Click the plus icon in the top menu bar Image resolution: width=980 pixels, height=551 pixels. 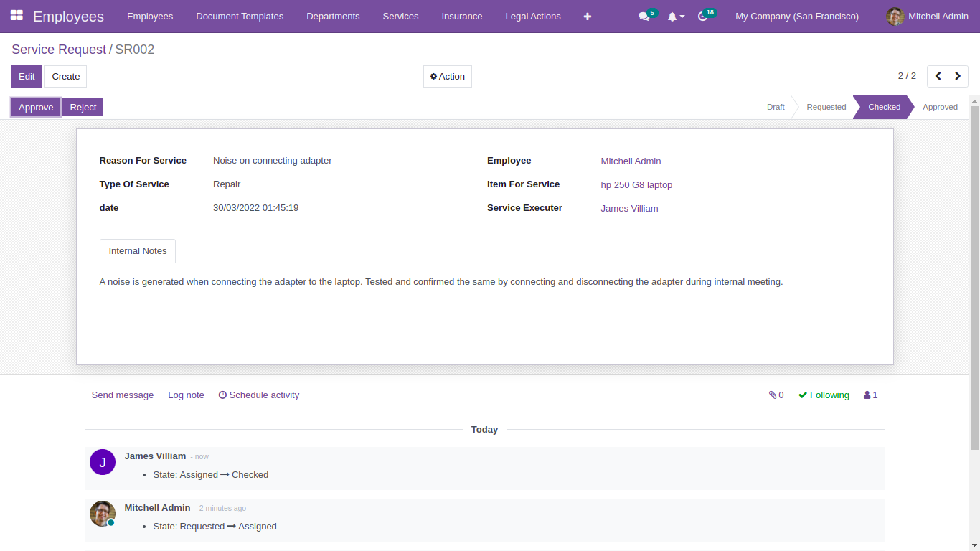coord(587,16)
